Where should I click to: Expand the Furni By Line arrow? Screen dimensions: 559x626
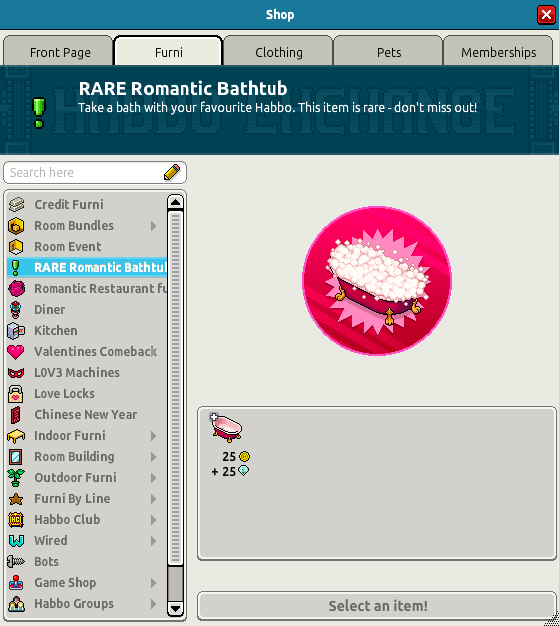point(153,499)
